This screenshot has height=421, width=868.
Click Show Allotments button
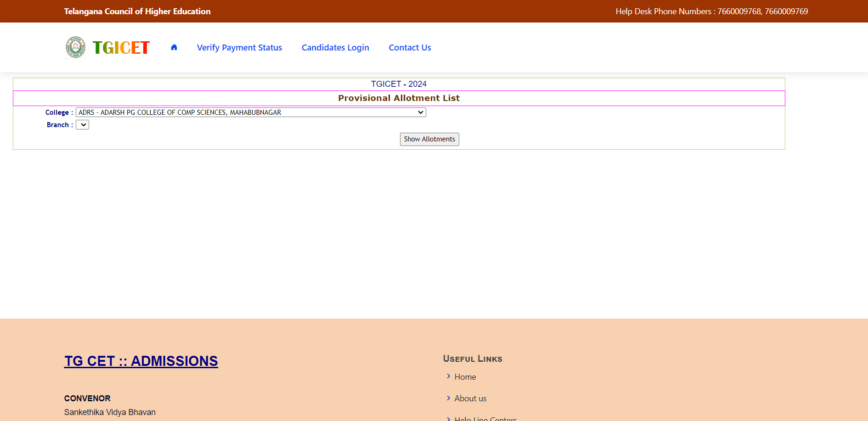(x=429, y=139)
